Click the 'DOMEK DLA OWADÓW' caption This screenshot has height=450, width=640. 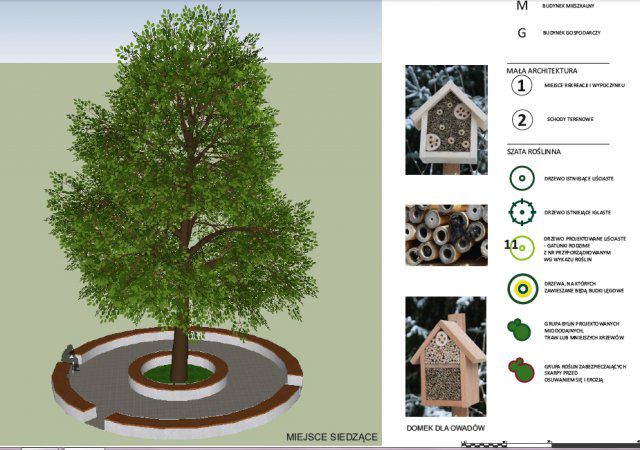[446, 428]
